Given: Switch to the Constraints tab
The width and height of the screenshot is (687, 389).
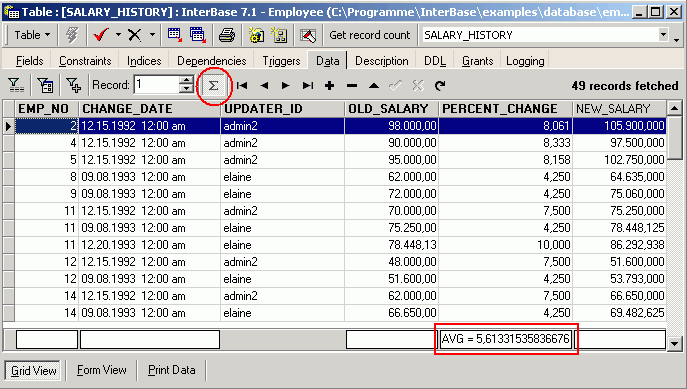Looking at the screenshot, I should point(85,61).
